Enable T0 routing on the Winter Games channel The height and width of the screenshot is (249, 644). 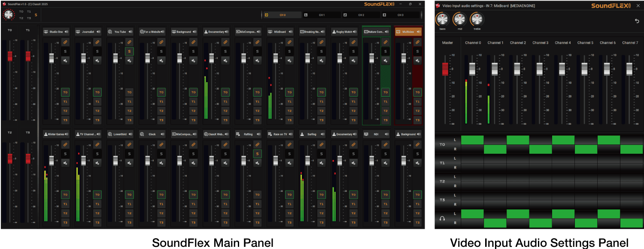(x=65, y=194)
